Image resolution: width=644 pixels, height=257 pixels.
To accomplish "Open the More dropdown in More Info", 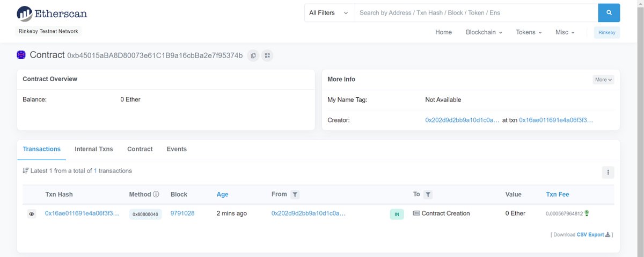I will coord(603,80).
